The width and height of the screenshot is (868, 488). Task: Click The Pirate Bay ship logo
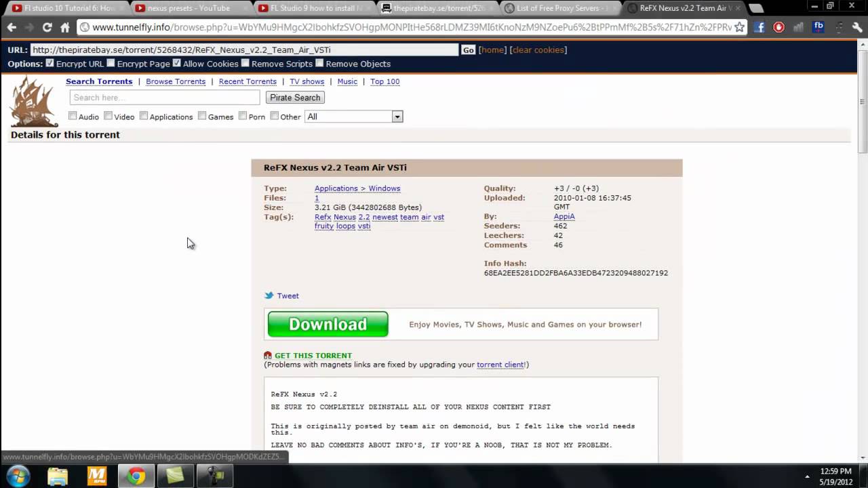click(33, 101)
